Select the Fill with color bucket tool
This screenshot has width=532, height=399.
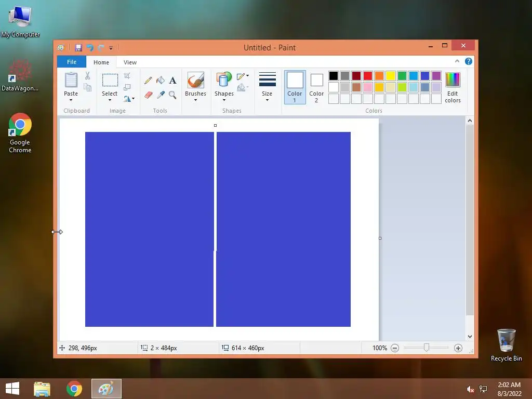pos(161,80)
